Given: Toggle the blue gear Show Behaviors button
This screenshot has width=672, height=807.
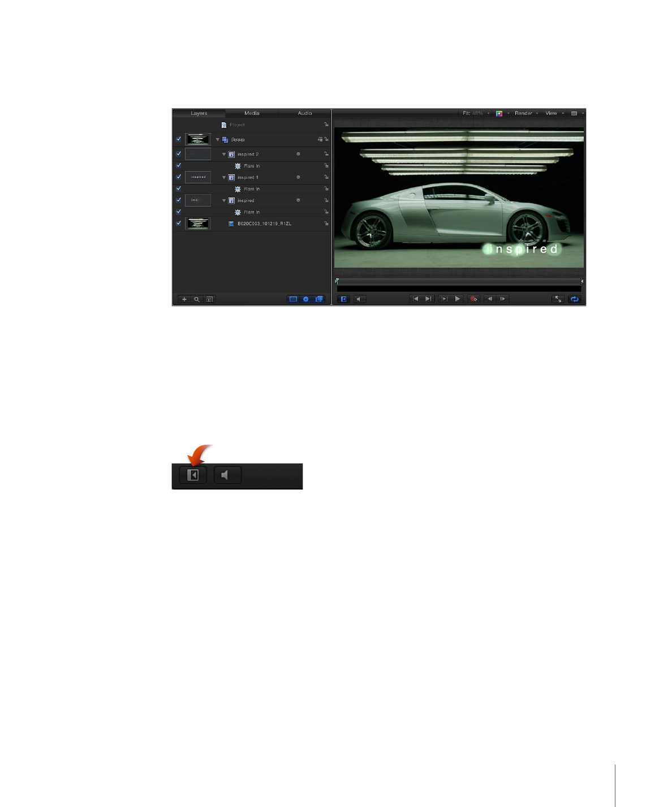Looking at the screenshot, I should pos(305,299).
